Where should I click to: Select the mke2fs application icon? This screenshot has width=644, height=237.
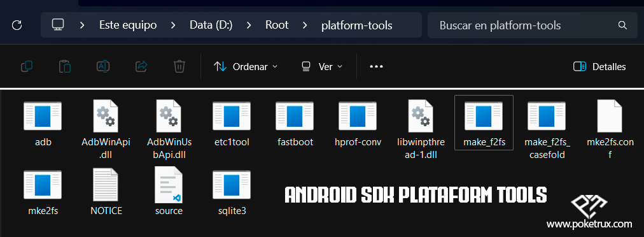point(43,184)
